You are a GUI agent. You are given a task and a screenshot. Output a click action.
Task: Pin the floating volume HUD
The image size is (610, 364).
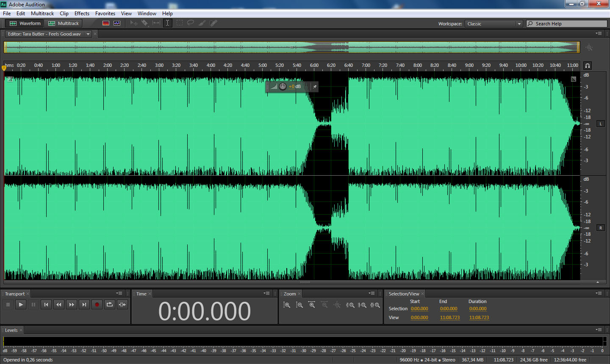pos(314,87)
